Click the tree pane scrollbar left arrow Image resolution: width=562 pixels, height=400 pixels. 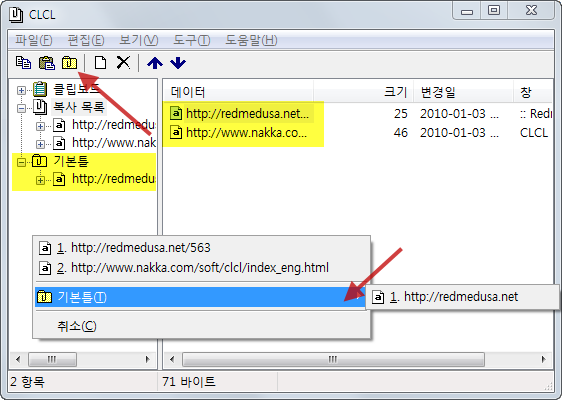coord(18,359)
